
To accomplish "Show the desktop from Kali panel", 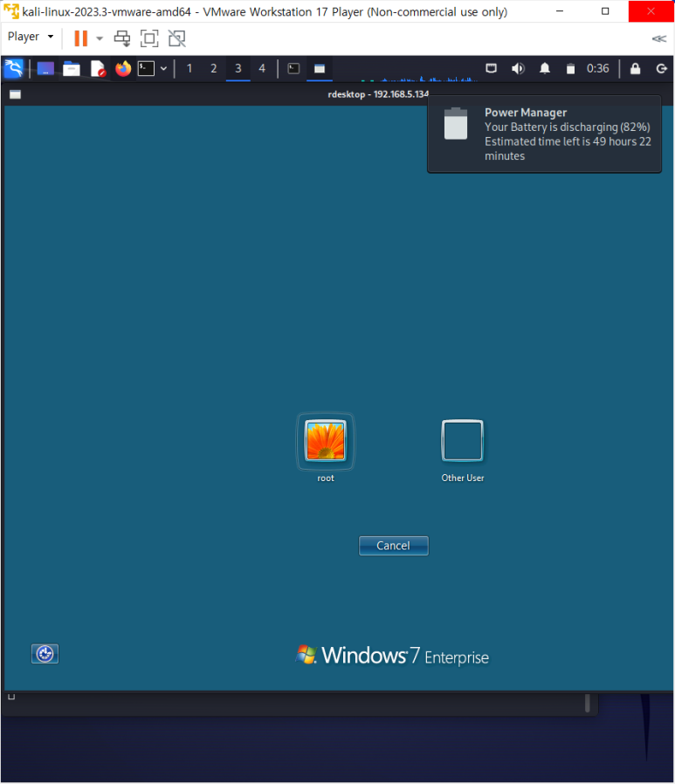I will (45, 68).
